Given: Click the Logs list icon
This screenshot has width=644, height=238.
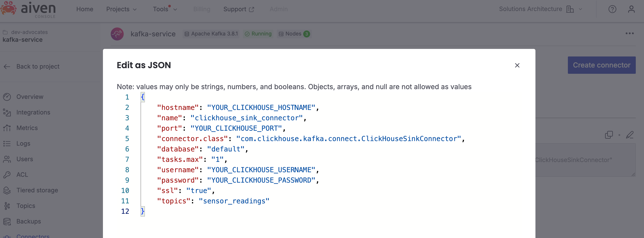Looking at the screenshot, I should 7,143.
